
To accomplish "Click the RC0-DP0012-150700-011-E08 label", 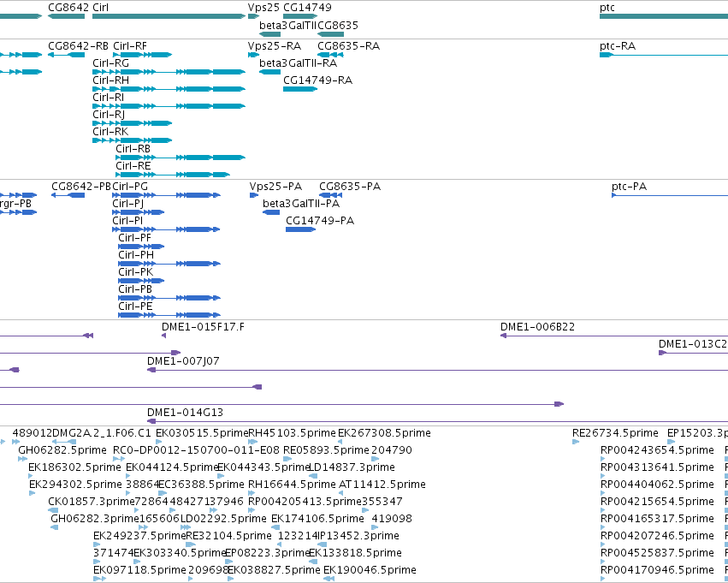I will point(197,450).
